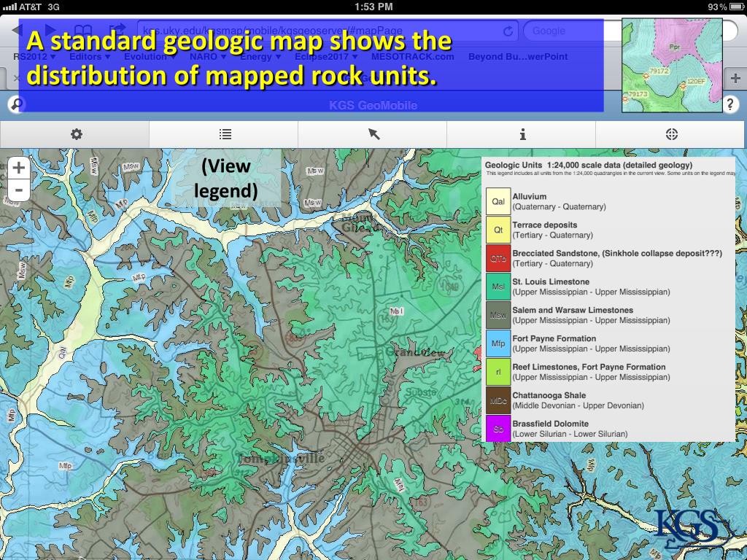Viewport: 747px width, 560px height.
Task: Click the MDc Chattanooga Shale swatch
Action: coord(498,400)
